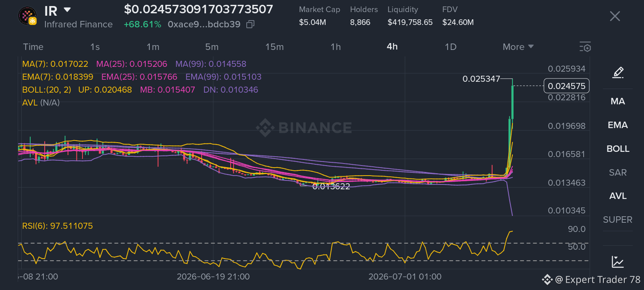Click the FDV value $24.60M
The width and height of the screenshot is (644, 290).
click(x=458, y=23)
